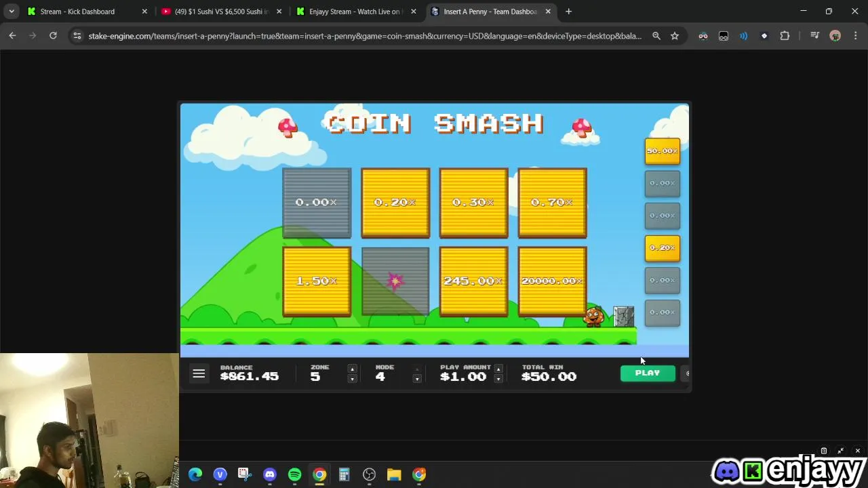Launch Microsoft Edge from taskbar

click(x=195, y=474)
